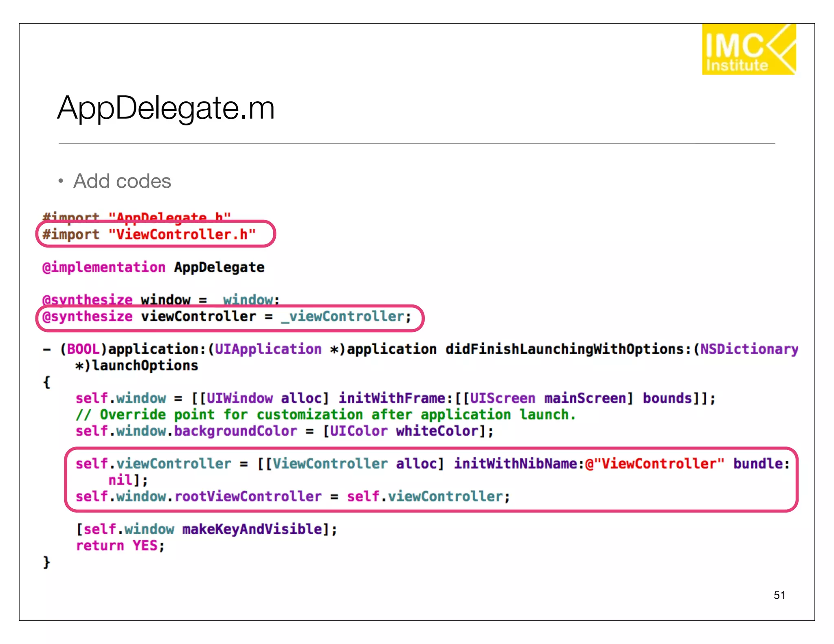This screenshot has width=834, height=644.
Task: Click the green Override point comment
Action: click(326, 415)
